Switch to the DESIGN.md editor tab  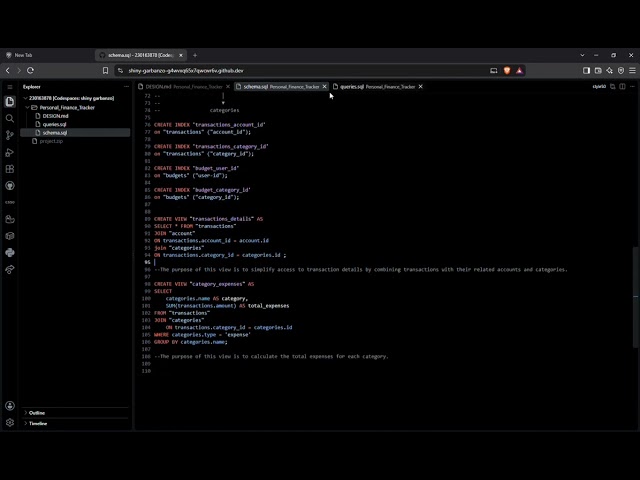click(x=184, y=87)
